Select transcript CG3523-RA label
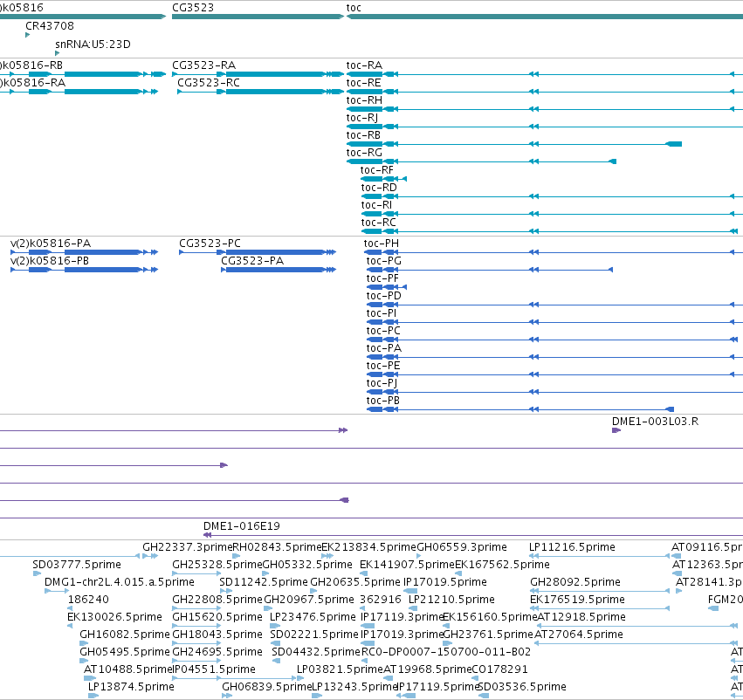This screenshot has width=743, height=700. tap(203, 65)
